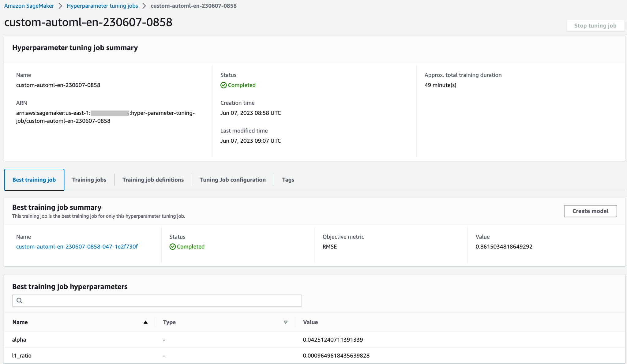
Task: Select the Tuning Job configuration tab
Action: 233,180
